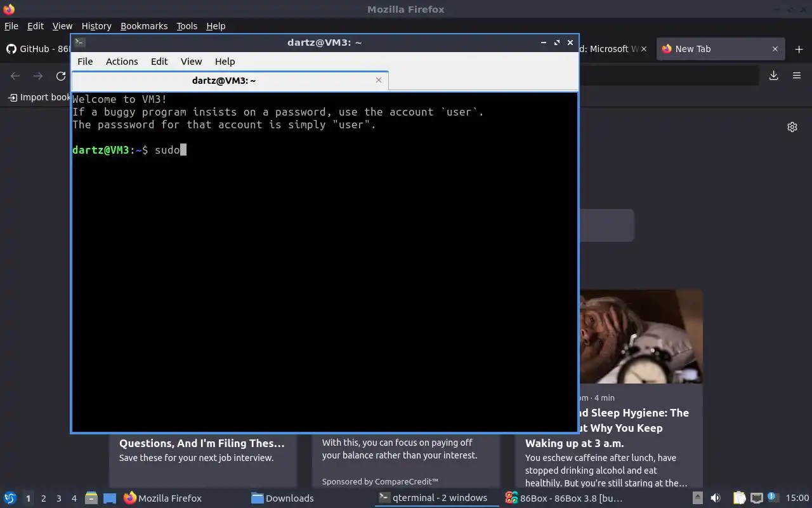The height and width of the screenshot is (508, 812).
Task: Open new tab personalize gear icon
Action: [x=792, y=127]
